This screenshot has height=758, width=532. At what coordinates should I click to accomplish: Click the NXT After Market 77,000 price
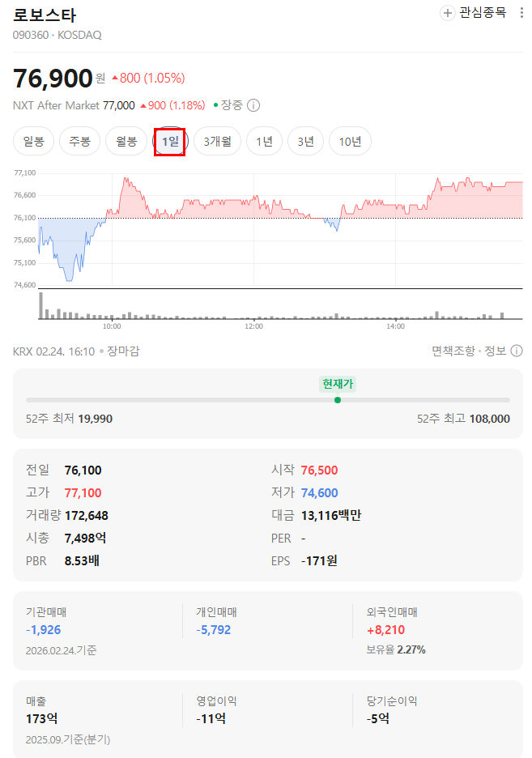point(119,105)
